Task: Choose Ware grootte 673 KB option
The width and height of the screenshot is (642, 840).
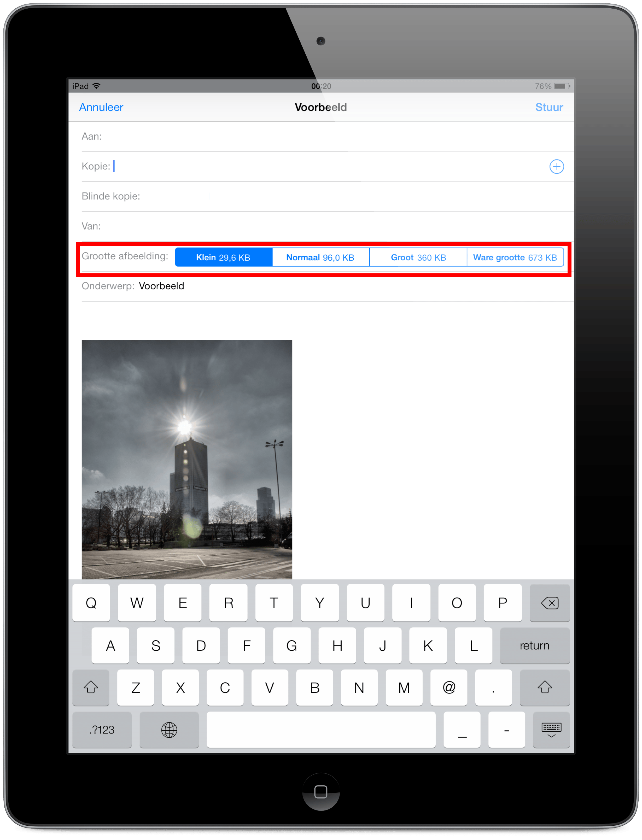Action: (515, 257)
